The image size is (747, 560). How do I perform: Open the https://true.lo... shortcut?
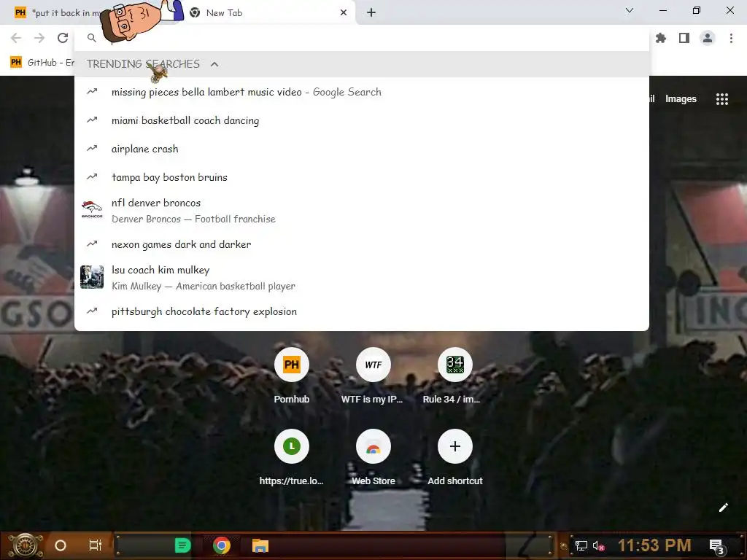pyautogui.click(x=292, y=457)
